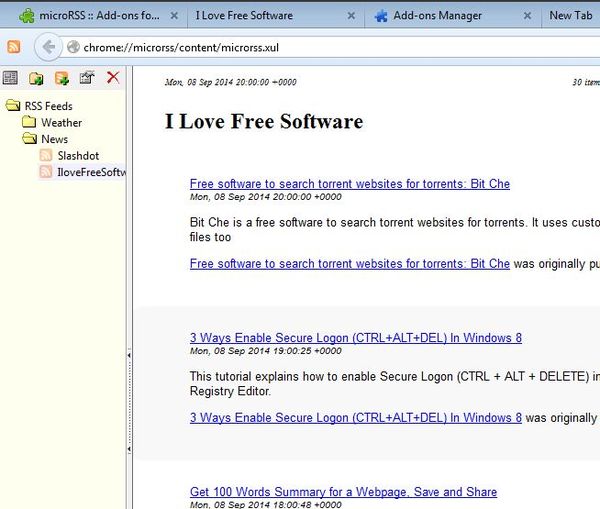Click the sidebar splitter grip handle
The height and width of the screenshot is (509, 600).
(129, 353)
